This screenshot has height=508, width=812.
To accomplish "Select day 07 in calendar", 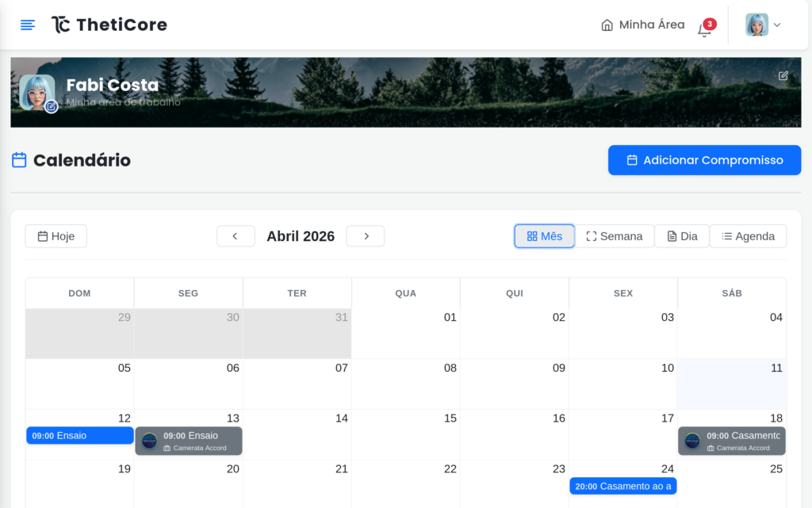I will [297, 384].
